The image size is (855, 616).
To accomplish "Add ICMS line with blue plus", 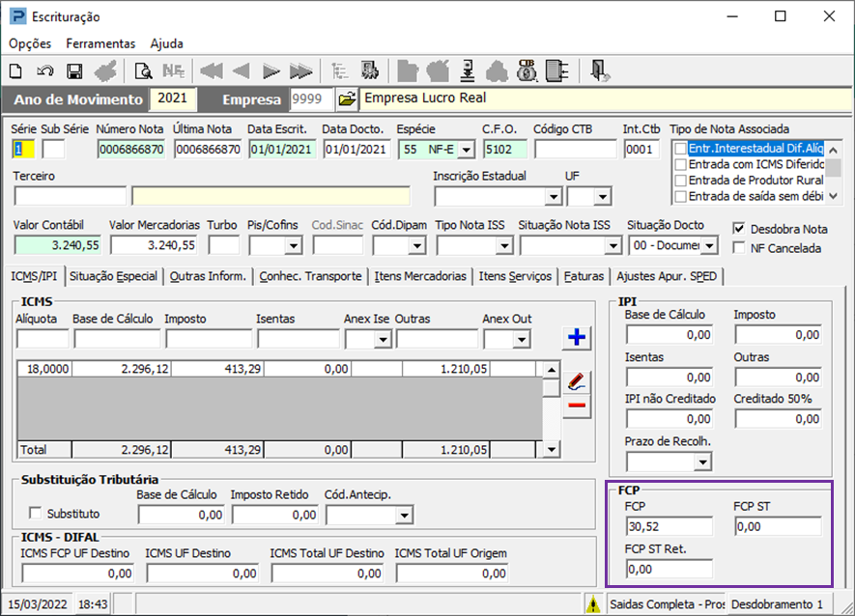I will click(x=577, y=337).
